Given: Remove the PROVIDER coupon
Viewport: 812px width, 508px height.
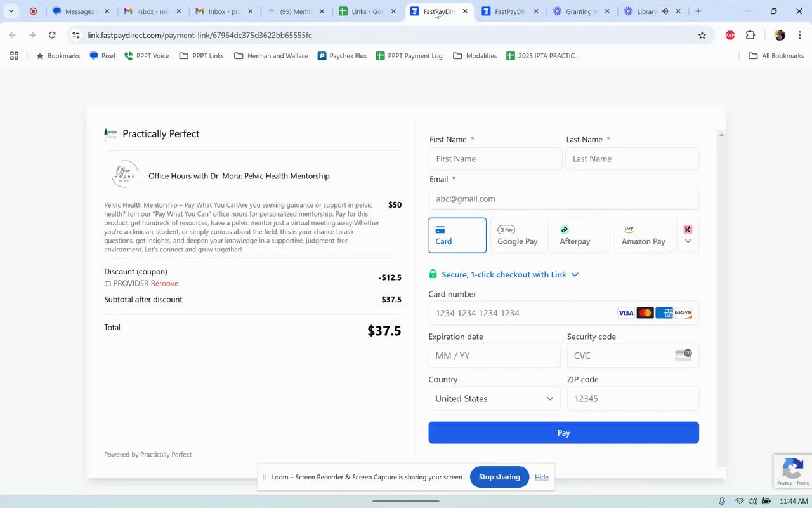Looking at the screenshot, I should [x=164, y=283].
